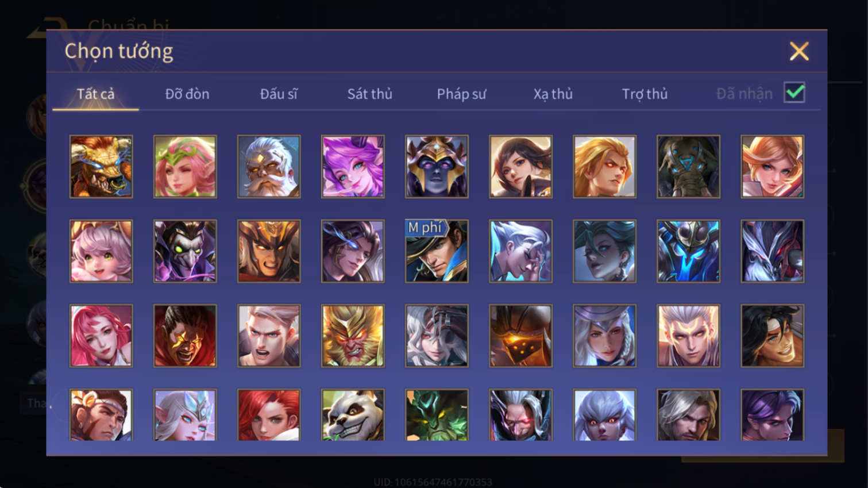Select the golden monkey king hero
The width and height of the screenshot is (868, 488).
(x=353, y=336)
